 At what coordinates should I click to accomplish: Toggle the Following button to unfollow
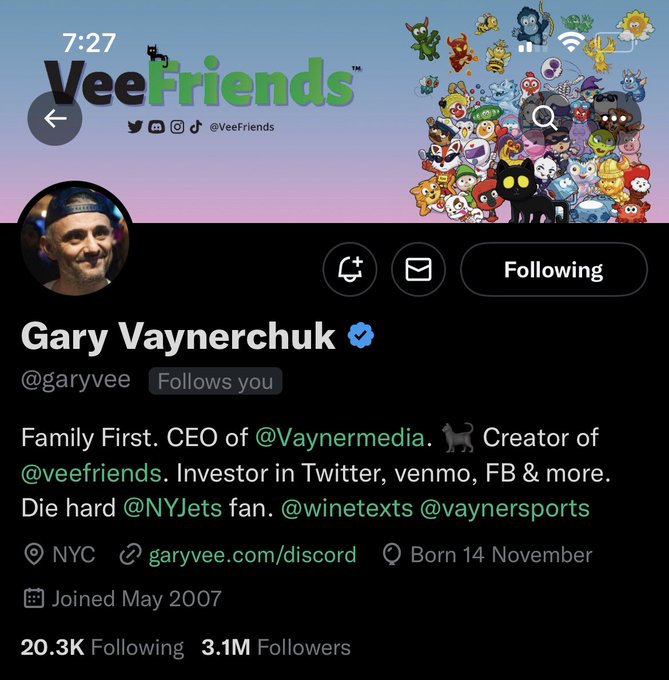click(554, 269)
